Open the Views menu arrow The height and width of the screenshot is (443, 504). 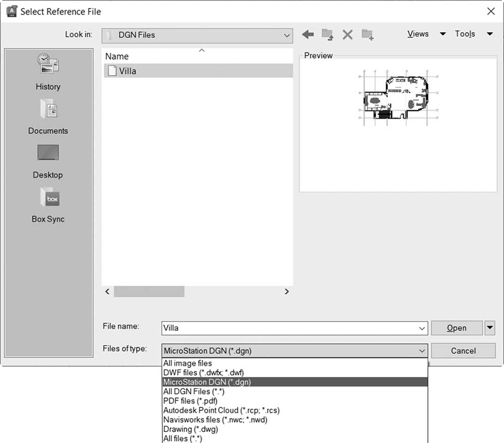point(443,34)
